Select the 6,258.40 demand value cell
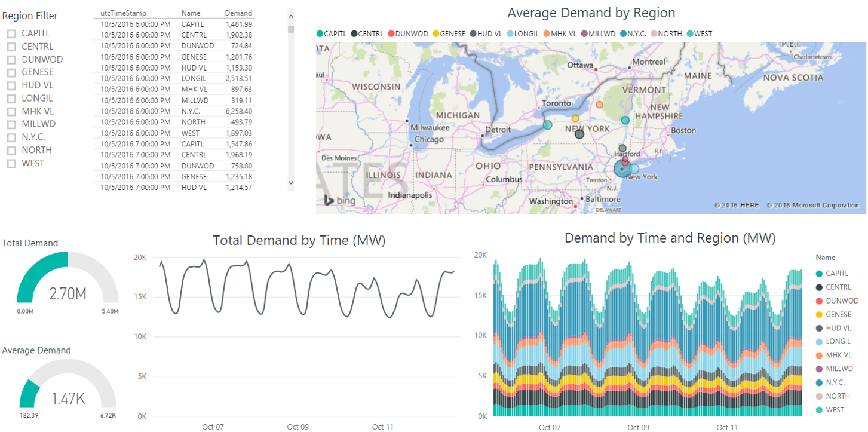Image resolution: width=868 pixels, height=432 pixels. pyautogui.click(x=239, y=111)
